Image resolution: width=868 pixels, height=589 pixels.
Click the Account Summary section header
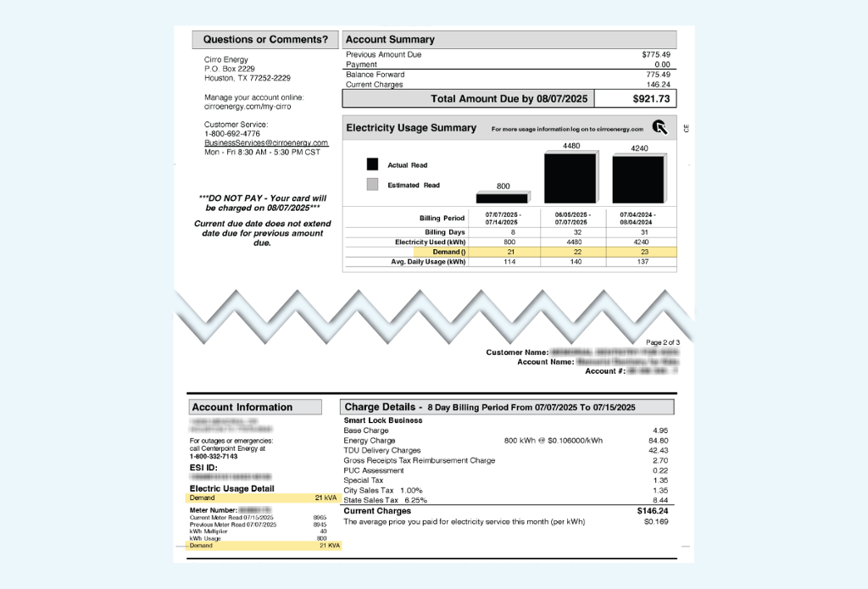point(509,40)
